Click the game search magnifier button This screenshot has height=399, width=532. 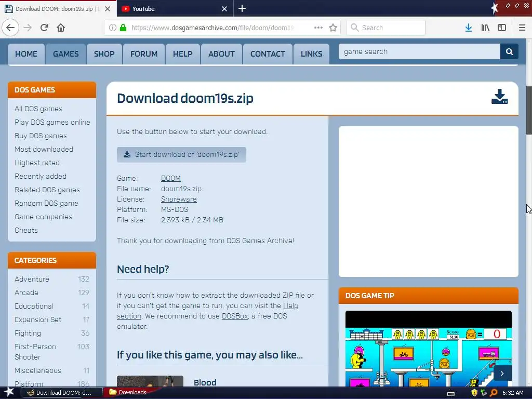509,51
